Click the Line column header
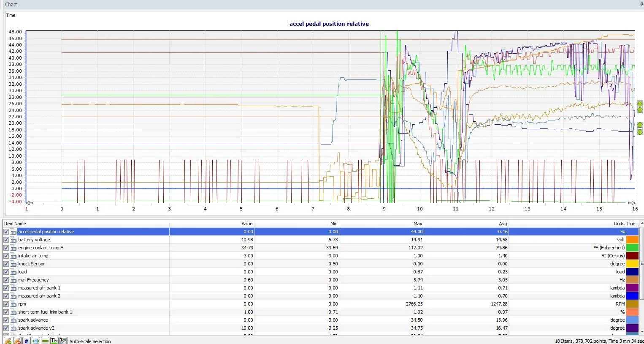 (632, 224)
